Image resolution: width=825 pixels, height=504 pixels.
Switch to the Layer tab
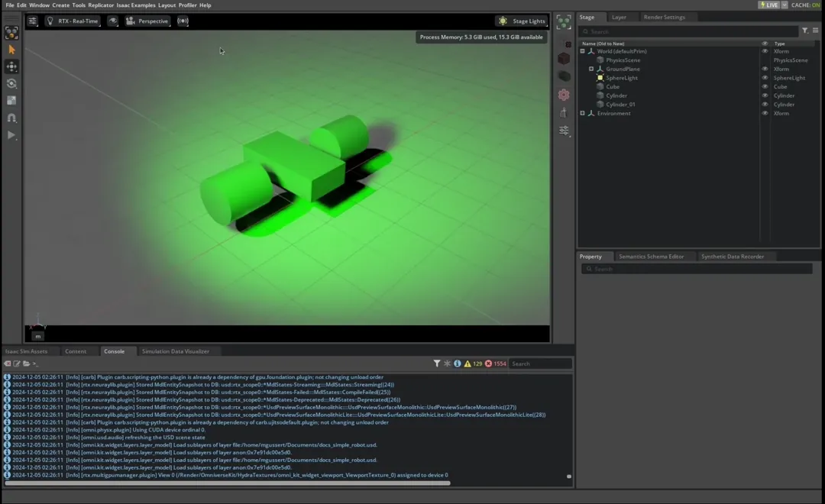click(620, 16)
